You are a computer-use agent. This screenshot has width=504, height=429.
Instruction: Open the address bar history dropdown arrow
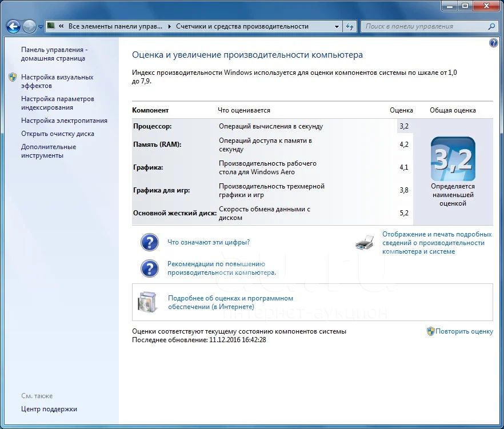click(x=337, y=26)
